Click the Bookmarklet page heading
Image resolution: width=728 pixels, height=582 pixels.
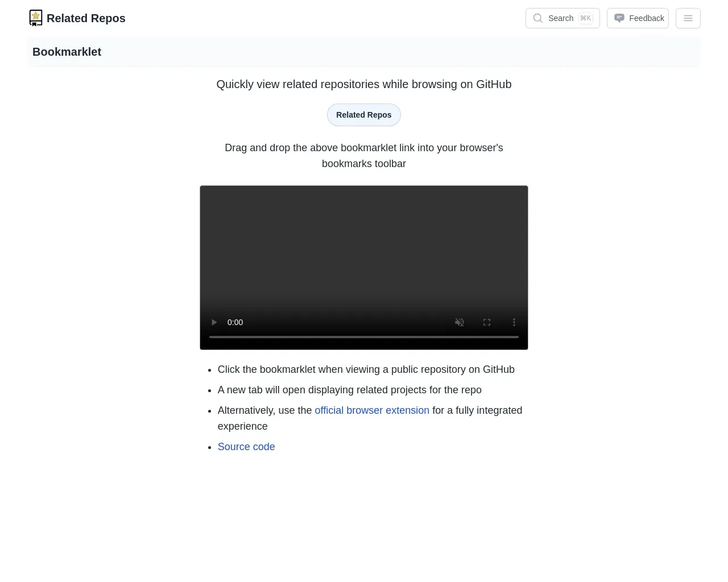(67, 52)
